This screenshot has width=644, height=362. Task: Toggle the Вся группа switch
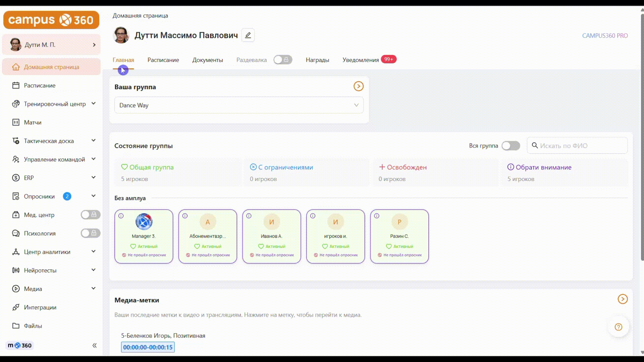click(x=511, y=146)
